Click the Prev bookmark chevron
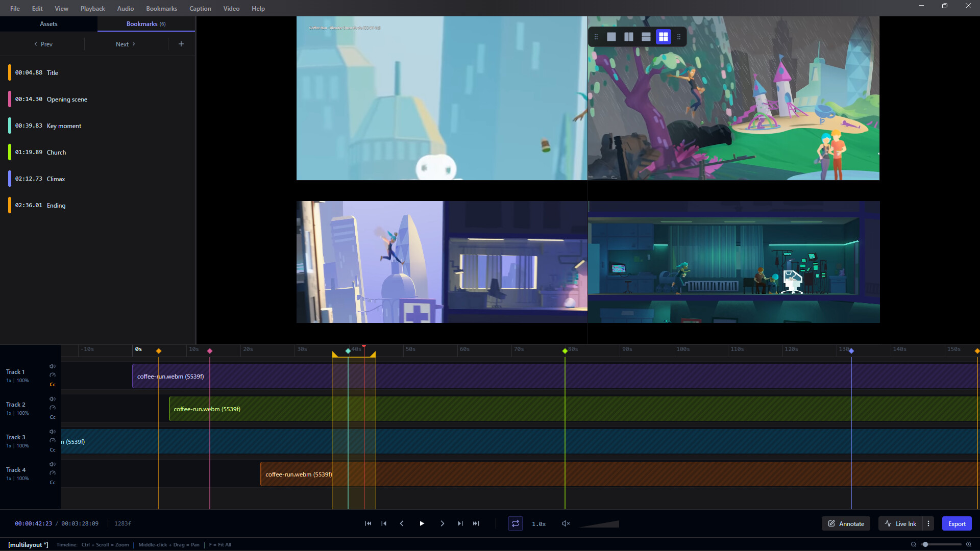Screen dimensions: 980x551 [x=36, y=44]
